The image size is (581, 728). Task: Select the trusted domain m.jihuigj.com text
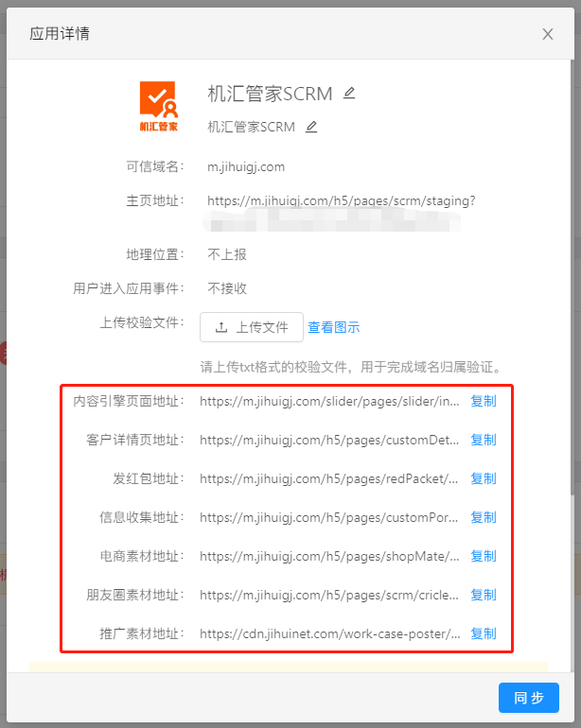pyautogui.click(x=246, y=167)
